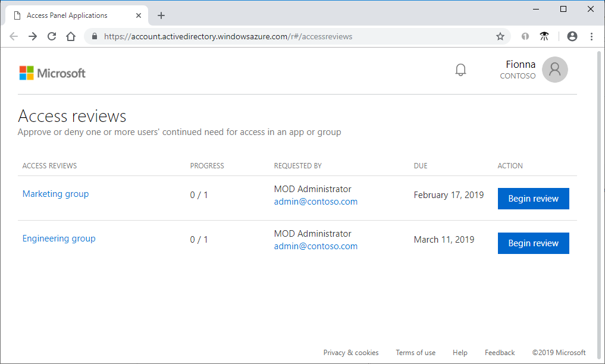Begin review for Engineering group
605x364 pixels.
pos(533,243)
